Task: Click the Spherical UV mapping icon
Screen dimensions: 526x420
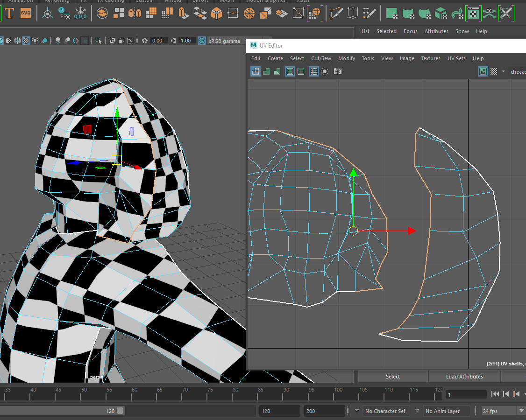Action: pyautogui.click(x=424, y=14)
